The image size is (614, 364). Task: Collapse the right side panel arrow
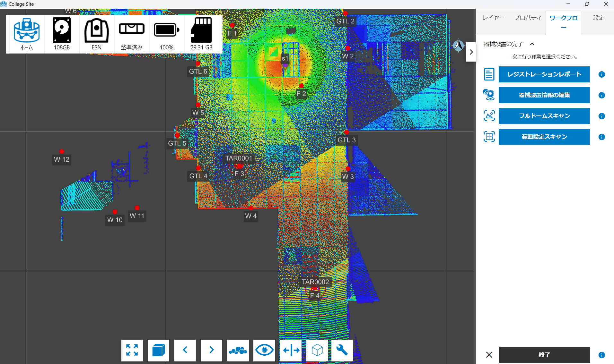[x=471, y=52]
